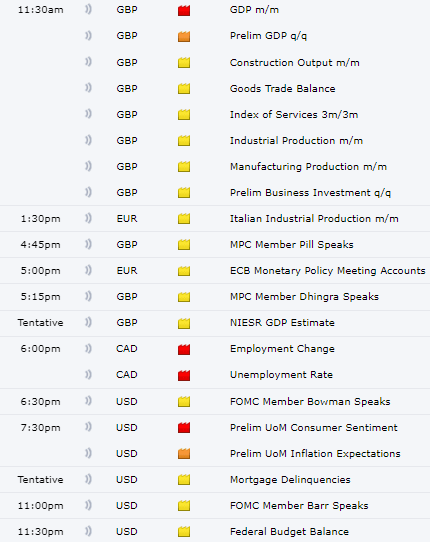Open NIESR GDP Estimate event
Image resolution: width=430 pixels, height=542 pixels.
pyautogui.click(x=282, y=323)
